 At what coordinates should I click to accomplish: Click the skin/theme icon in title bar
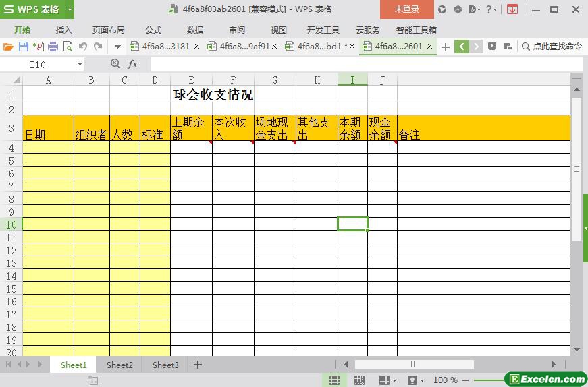(442, 9)
